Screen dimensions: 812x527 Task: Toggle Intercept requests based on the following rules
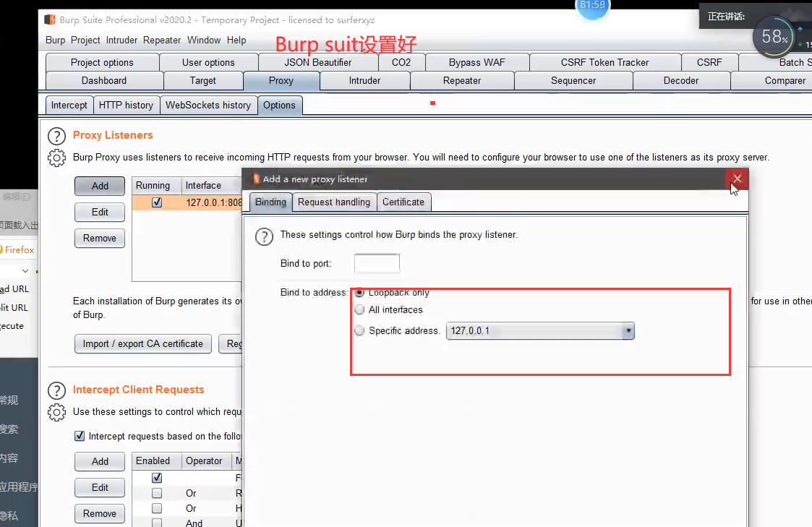click(x=80, y=436)
